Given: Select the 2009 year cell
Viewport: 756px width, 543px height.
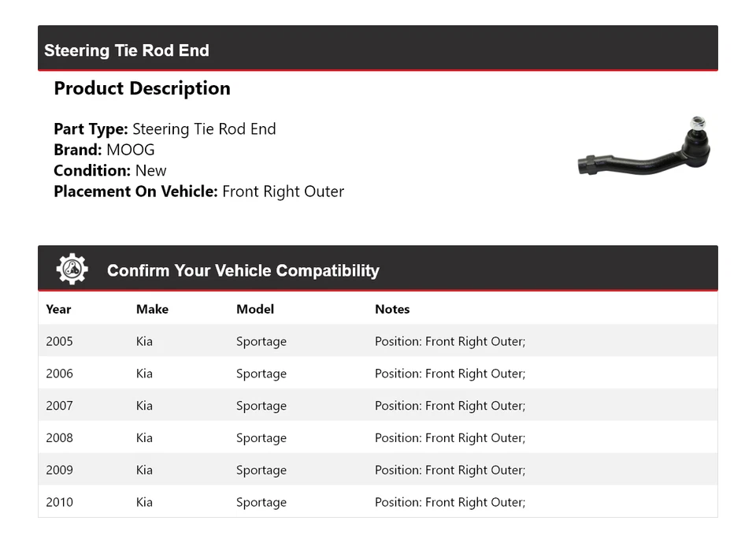Looking at the screenshot, I should (x=59, y=470).
